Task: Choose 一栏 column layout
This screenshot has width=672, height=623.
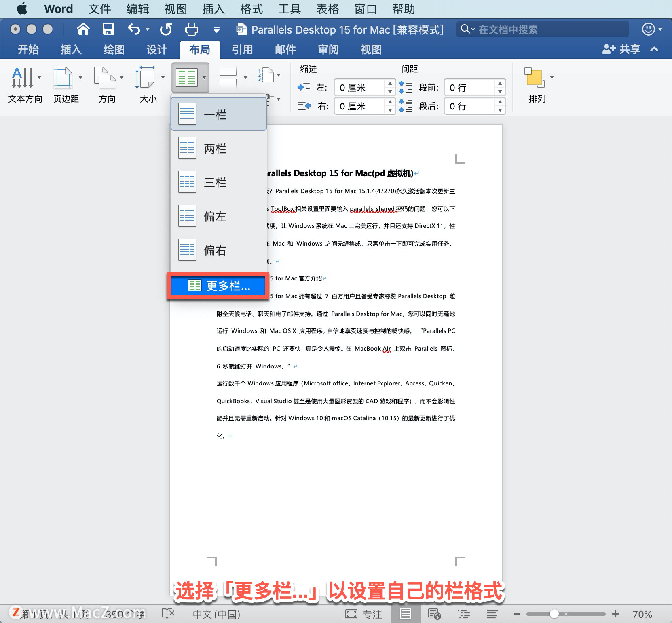Action: tap(219, 114)
